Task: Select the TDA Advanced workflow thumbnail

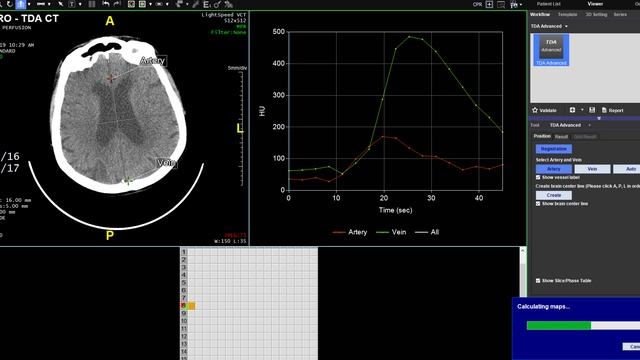Action: [551, 50]
